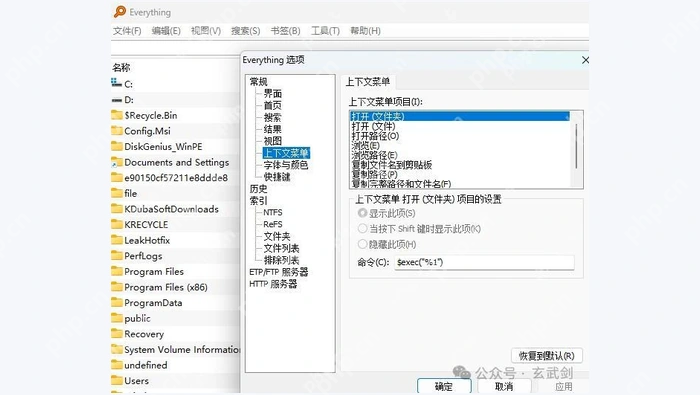
Task: Select the D: drive icon
Action: pos(117,100)
